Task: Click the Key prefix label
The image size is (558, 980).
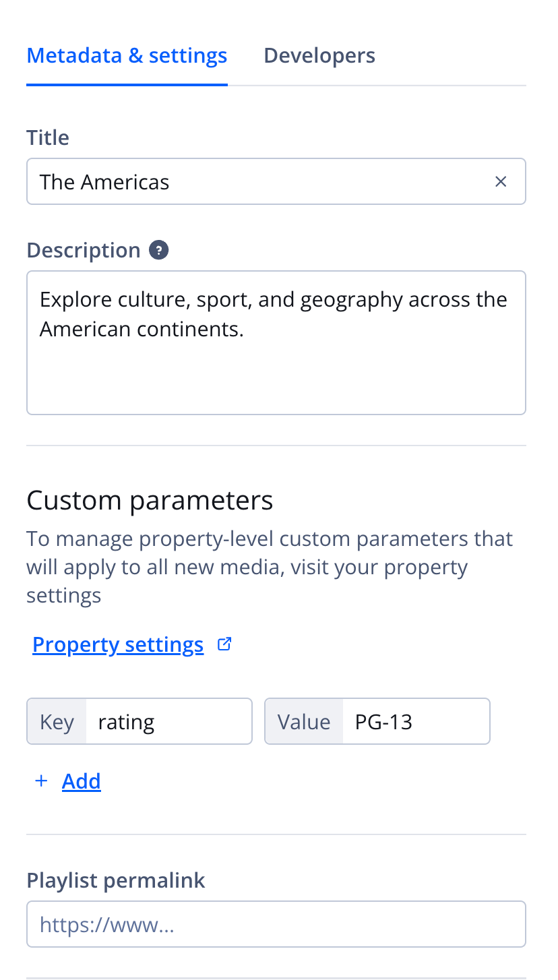Action: [x=57, y=722]
